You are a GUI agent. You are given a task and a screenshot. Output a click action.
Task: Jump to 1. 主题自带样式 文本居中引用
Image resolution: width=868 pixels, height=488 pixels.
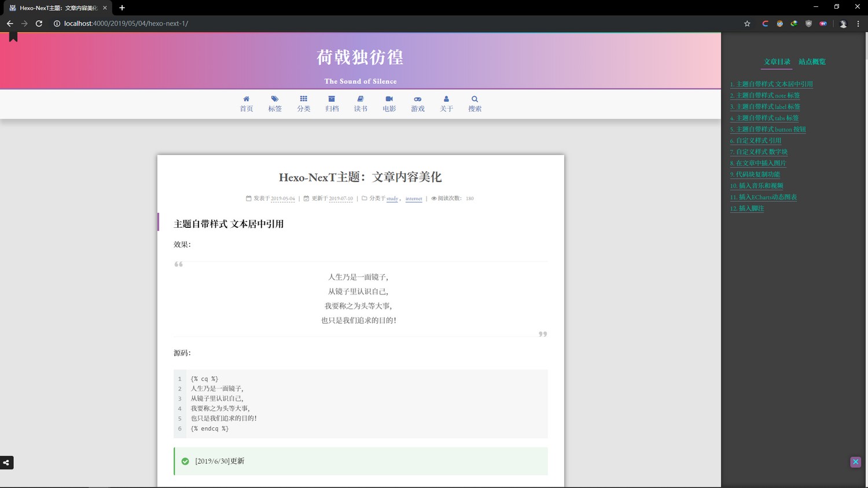(x=771, y=84)
